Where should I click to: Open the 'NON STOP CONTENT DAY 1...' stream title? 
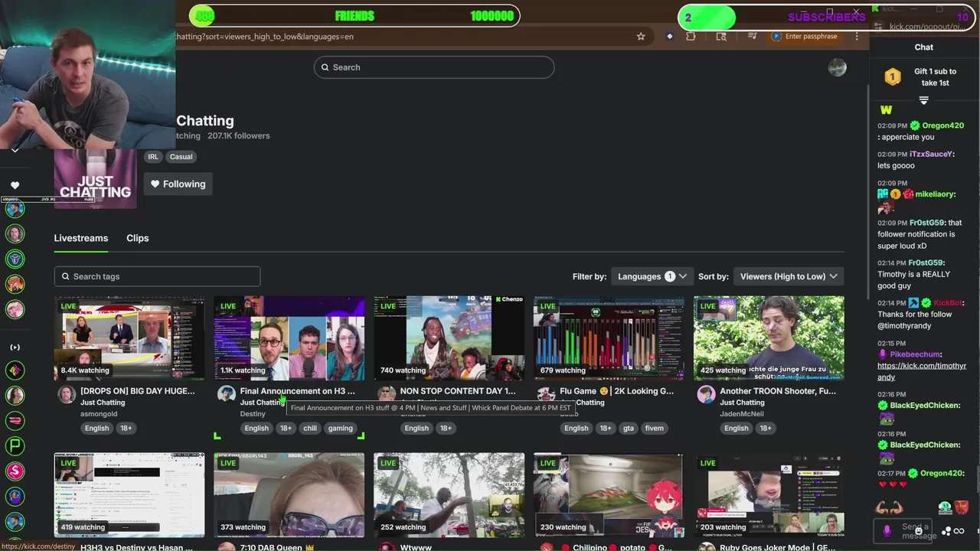(x=458, y=391)
